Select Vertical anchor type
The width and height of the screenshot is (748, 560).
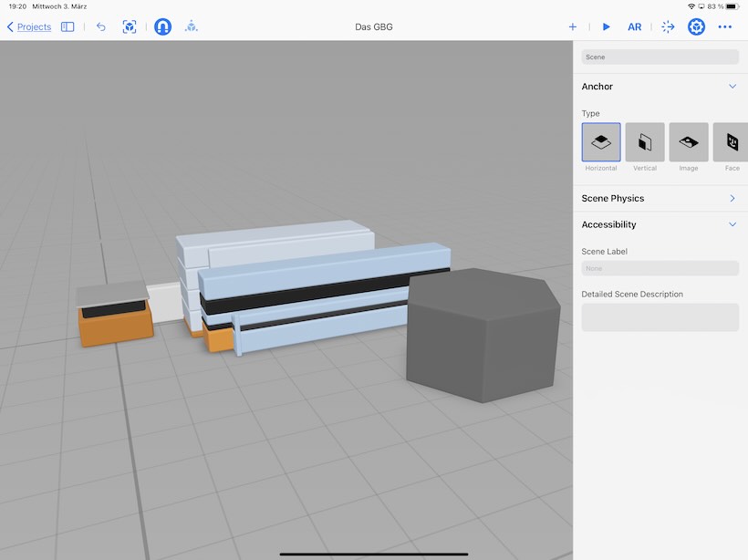click(x=645, y=142)
